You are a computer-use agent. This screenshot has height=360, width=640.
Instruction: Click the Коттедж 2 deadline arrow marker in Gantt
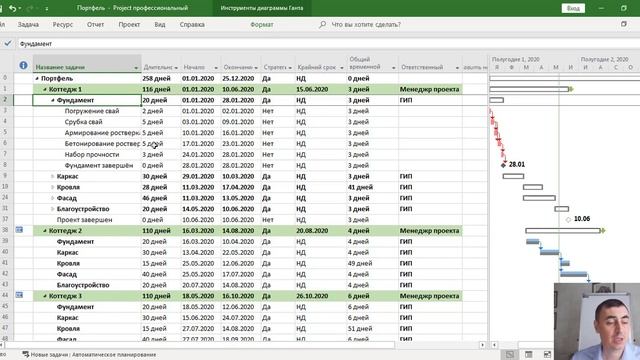pos(603,231)
